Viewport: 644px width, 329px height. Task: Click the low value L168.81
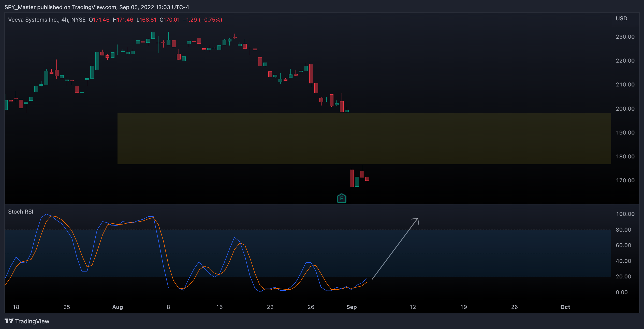146,20
